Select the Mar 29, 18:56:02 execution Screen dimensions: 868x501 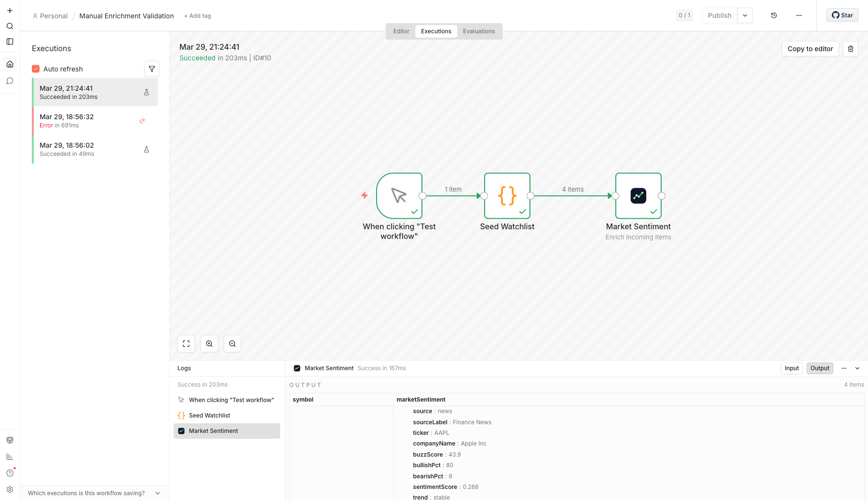click(x=95, y=150)
